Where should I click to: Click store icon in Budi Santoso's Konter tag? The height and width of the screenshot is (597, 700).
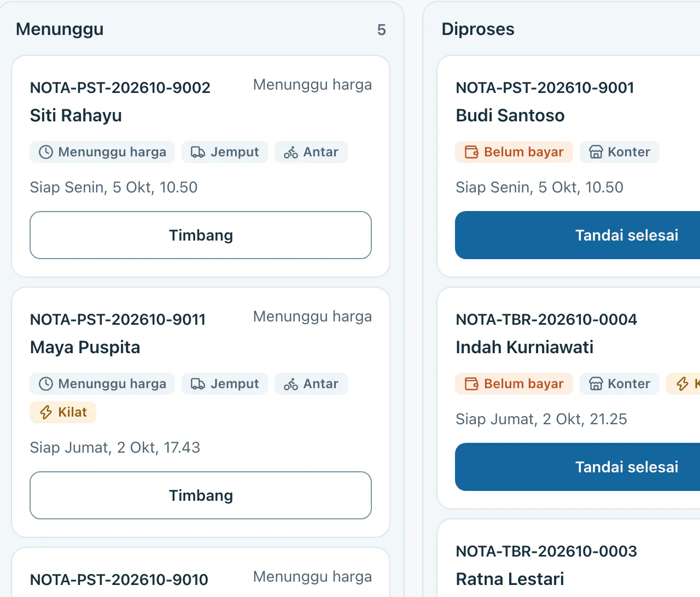(x=596, y=152)
